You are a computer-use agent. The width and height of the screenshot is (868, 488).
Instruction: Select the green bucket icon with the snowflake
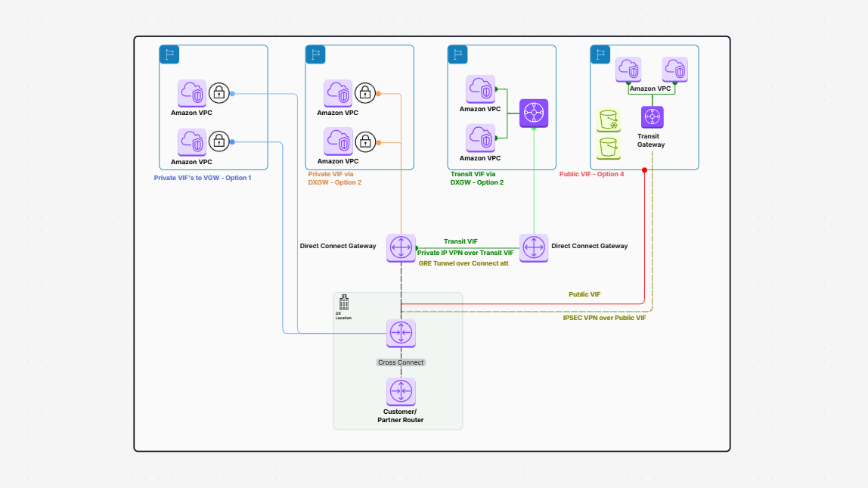[x=609, y=120]
